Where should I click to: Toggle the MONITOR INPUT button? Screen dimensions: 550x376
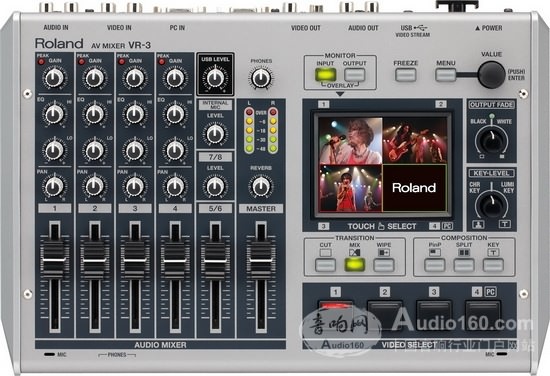pos(326,75)
